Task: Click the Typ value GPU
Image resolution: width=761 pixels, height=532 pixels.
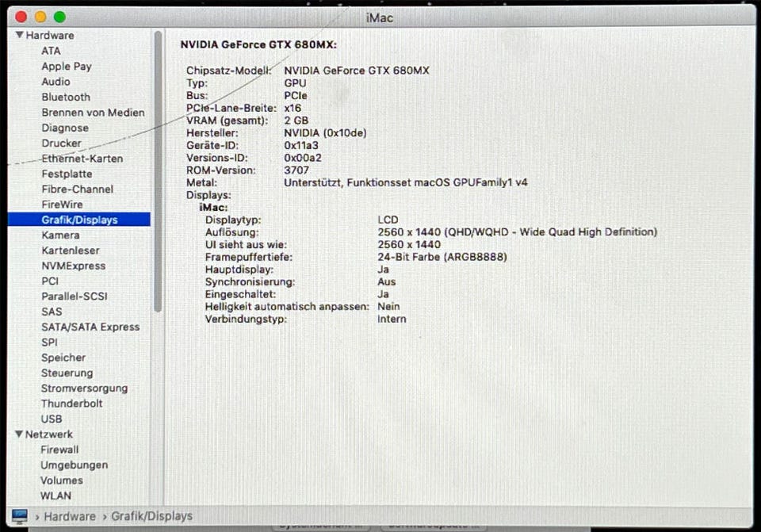Action: tap(295, 83)
